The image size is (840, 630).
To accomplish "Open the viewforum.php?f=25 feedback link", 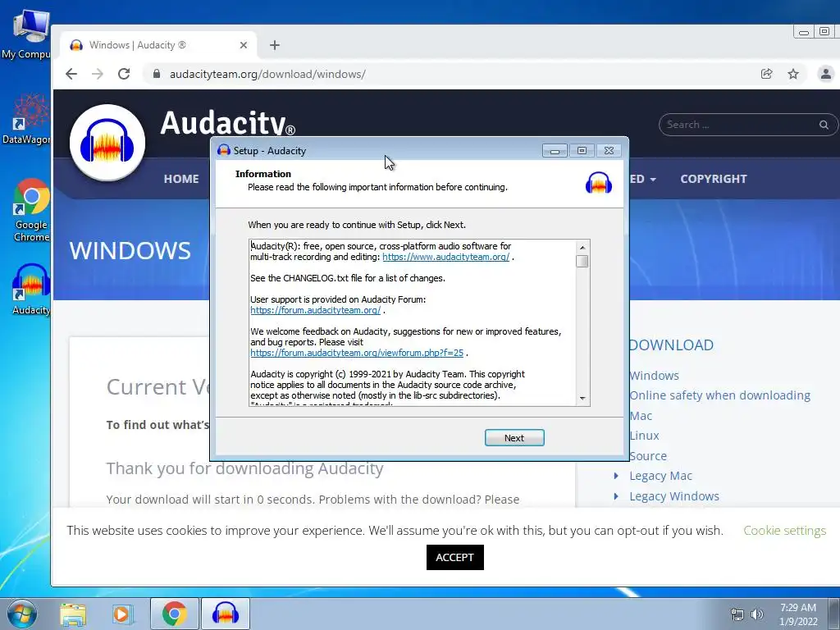I will pos(357,353).
